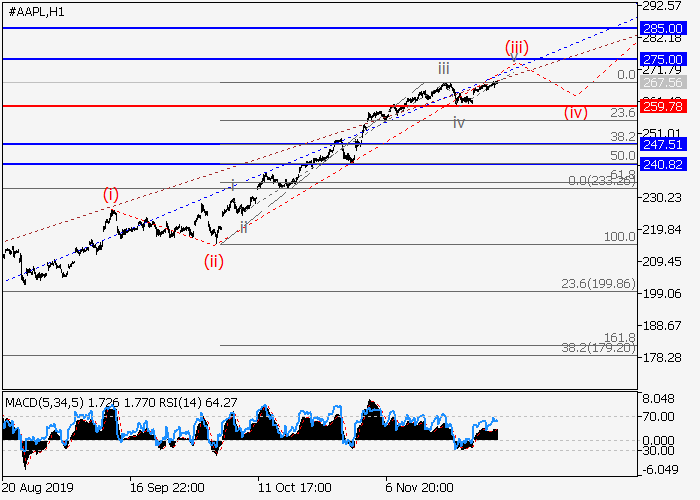Click Fibonacci label 0.0(233.26)

pyautogui.click(x=602, y=181)
